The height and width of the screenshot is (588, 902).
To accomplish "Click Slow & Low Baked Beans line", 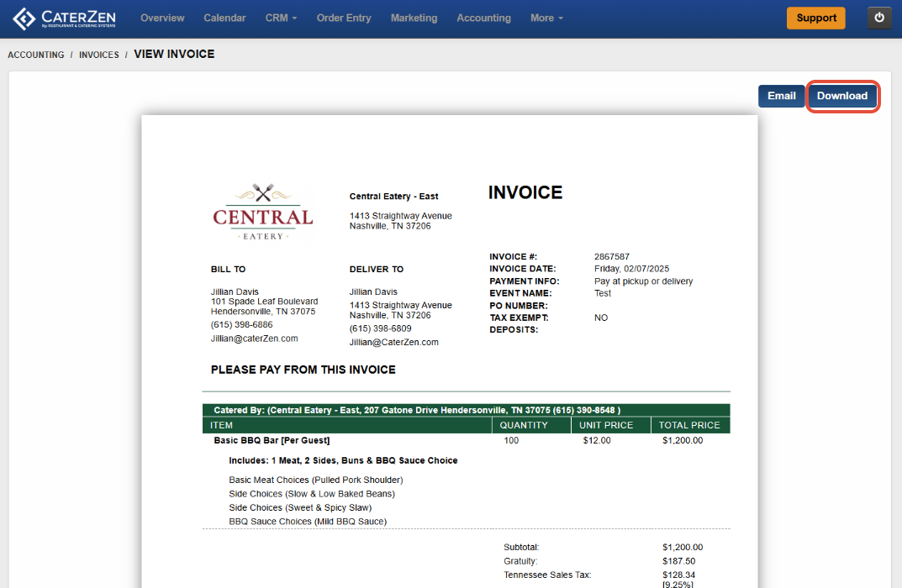I will point(312,494).
